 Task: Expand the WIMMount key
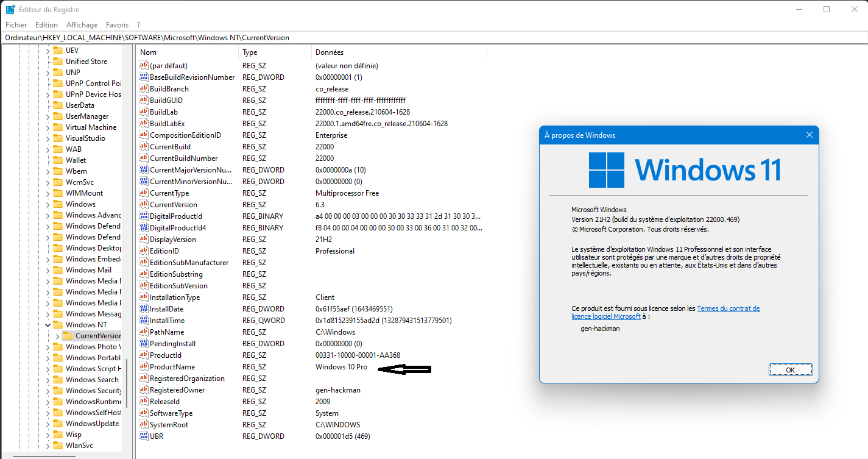click(x=48, y=193)
